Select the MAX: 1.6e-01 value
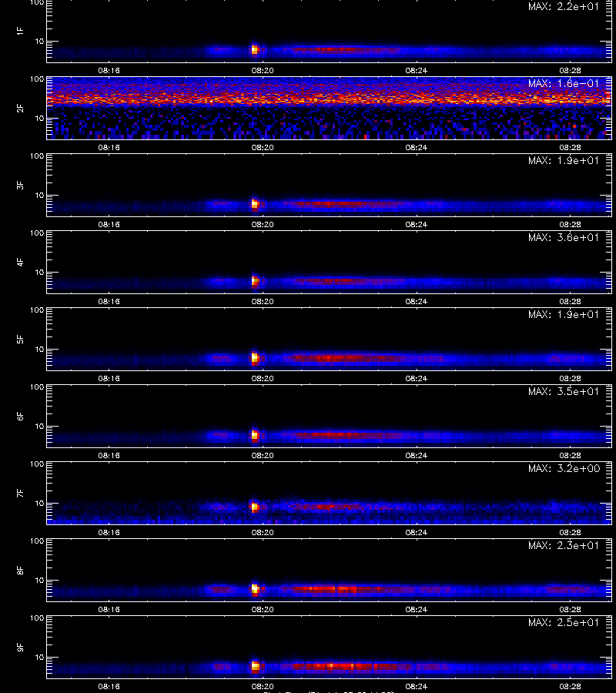Screen dimensions: 616x693 coord(564,83)
